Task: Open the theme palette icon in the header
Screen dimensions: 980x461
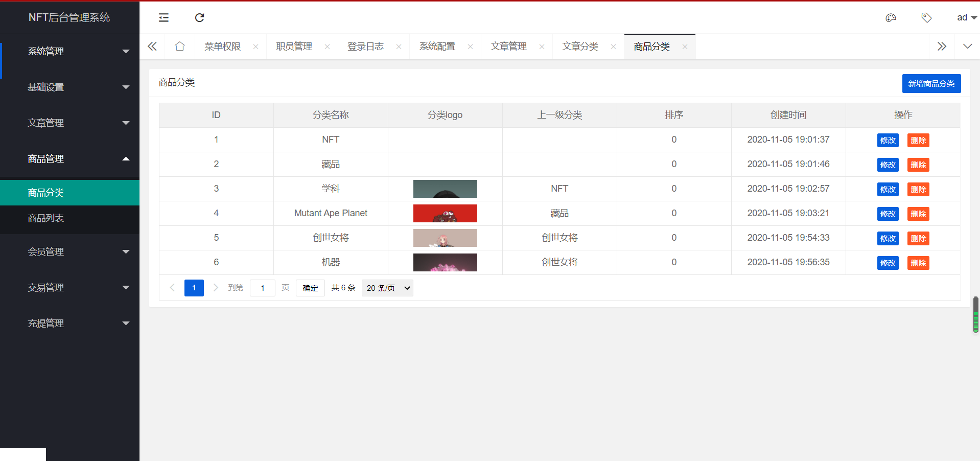Action: tap(891, 18)
